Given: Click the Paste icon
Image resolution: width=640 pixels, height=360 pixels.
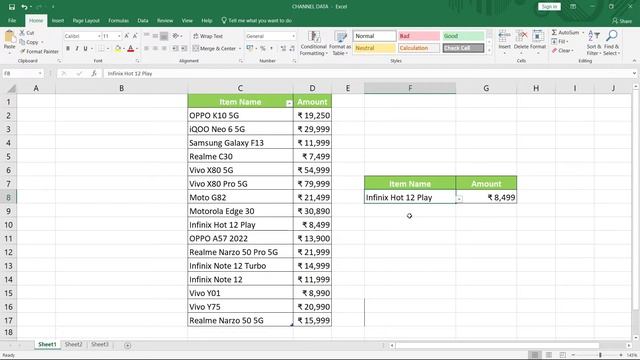Looking at the screenshot, I should coord(9,40).
